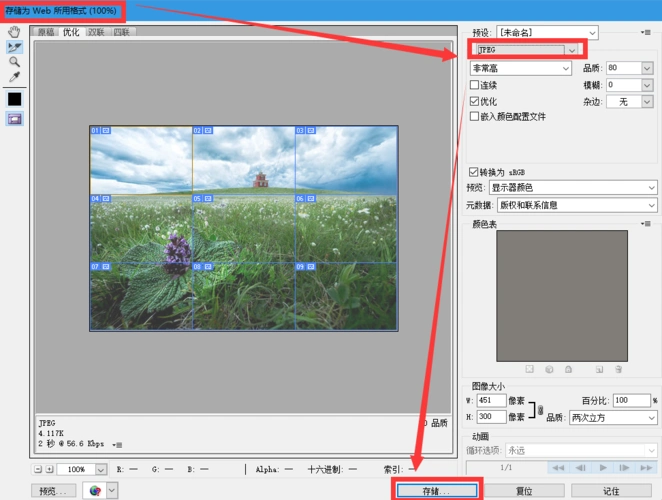Screen dimensions: 662x500
Task: Select the Zoom tool
Action: coord(15,62)
